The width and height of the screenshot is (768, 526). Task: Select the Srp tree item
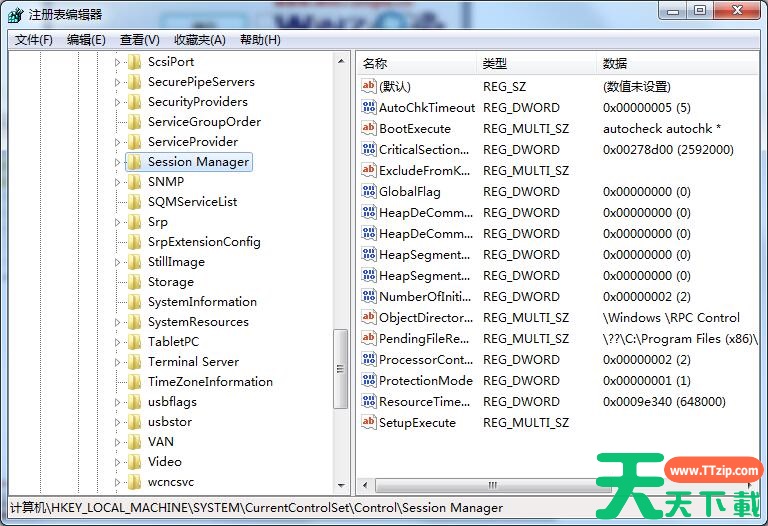[158, 222]
